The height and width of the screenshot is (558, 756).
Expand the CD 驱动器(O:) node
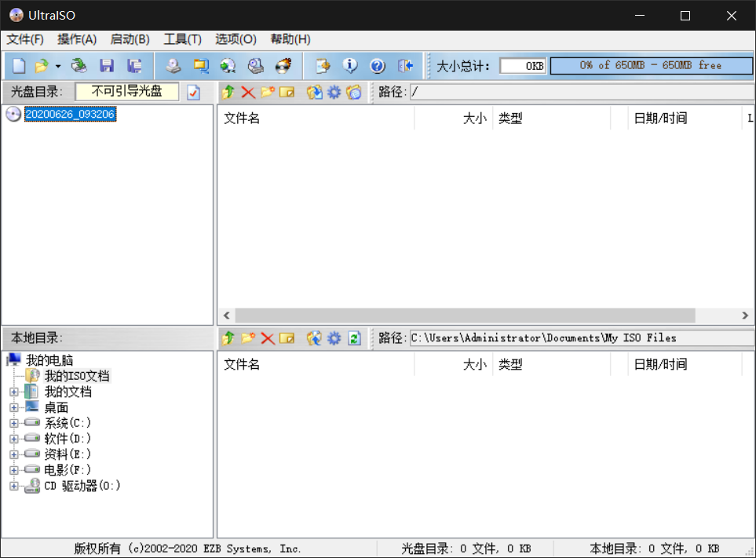tap(14, 487)
